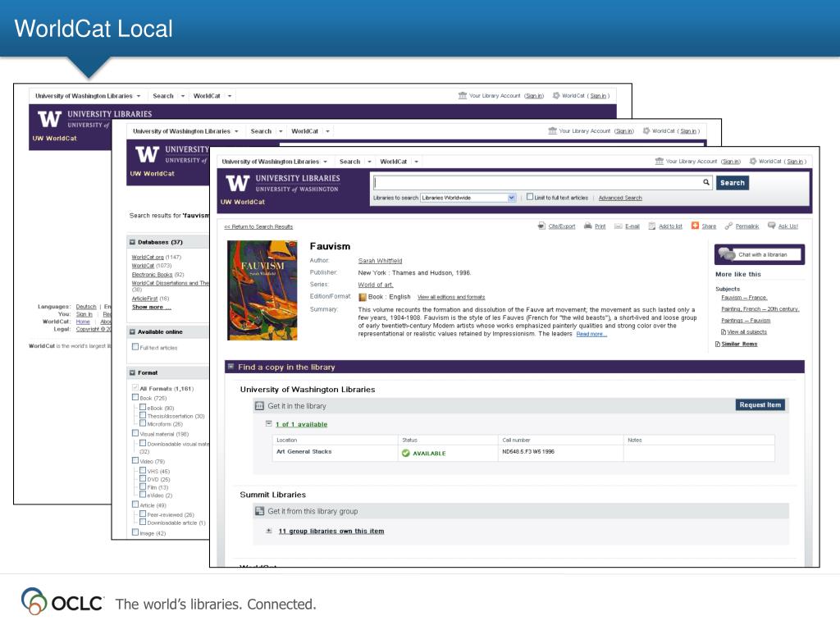The height and width of the screenshot is (630, 840).
Task: Collapse Find a copy in the library section
Action: (231, 367)
